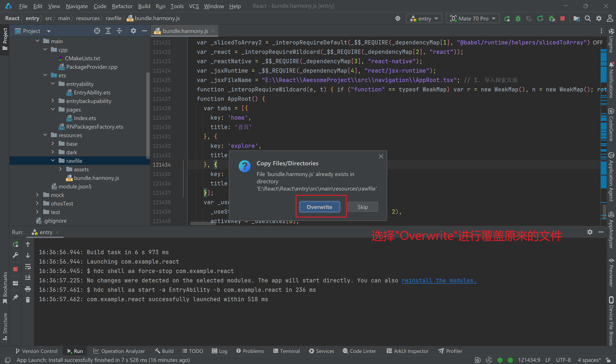Select Opened File locate-target icon in Project panel
Screen dimensions: 616x364
(x=97, y=31)
